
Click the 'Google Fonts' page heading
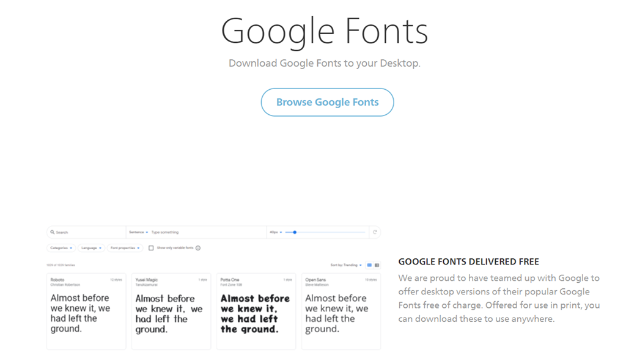click(325, 32)
